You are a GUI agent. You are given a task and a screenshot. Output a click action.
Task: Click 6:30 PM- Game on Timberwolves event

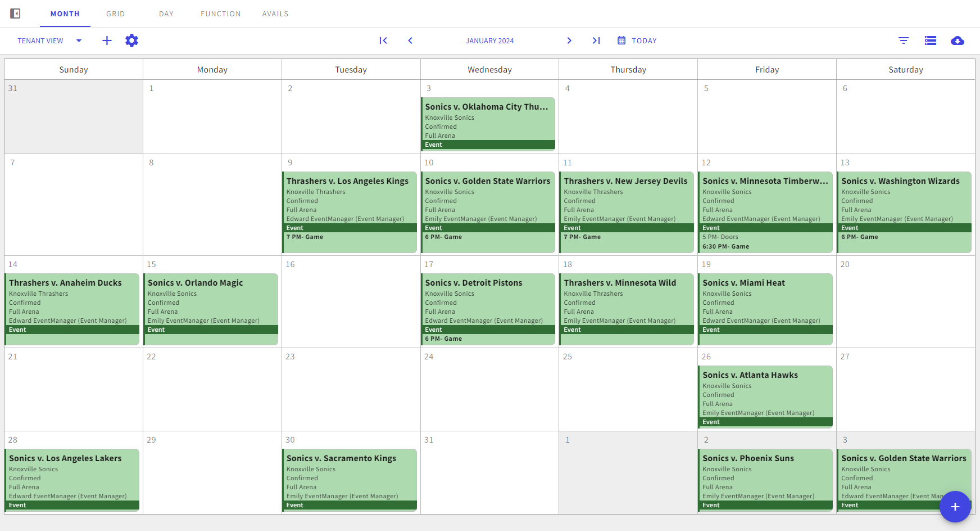726,246
